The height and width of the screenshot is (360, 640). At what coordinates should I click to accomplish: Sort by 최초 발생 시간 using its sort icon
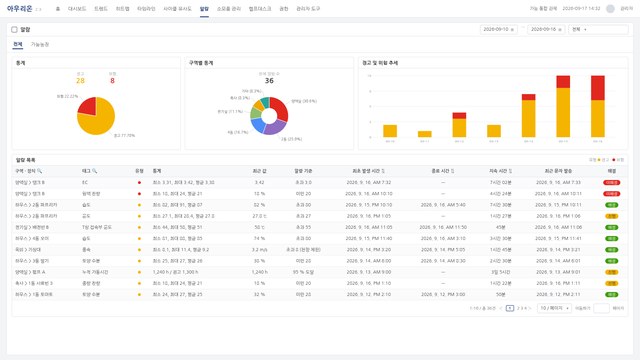click(383, 171)
